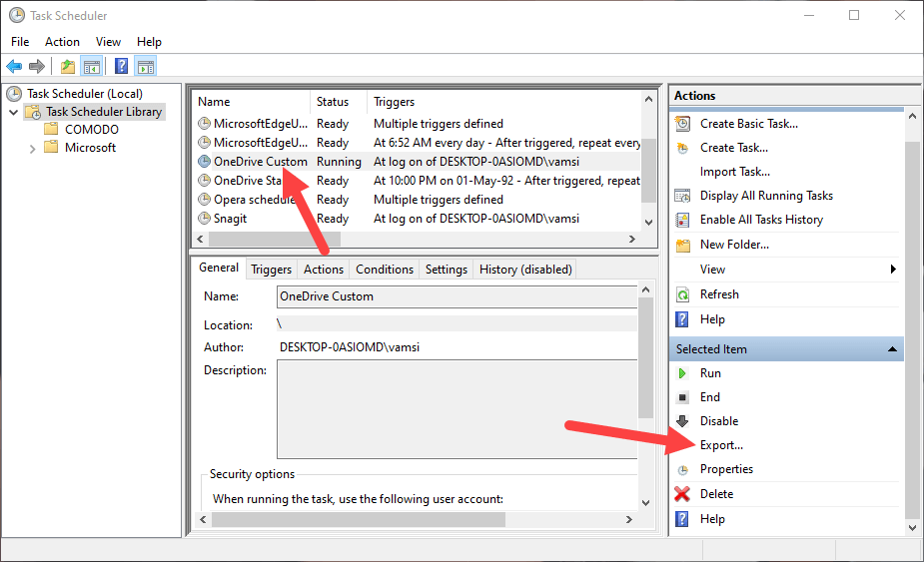The width and height of the screenshot is (924, 562).
Task: Click the Up one level folder icon
Action: coord(68,67)
